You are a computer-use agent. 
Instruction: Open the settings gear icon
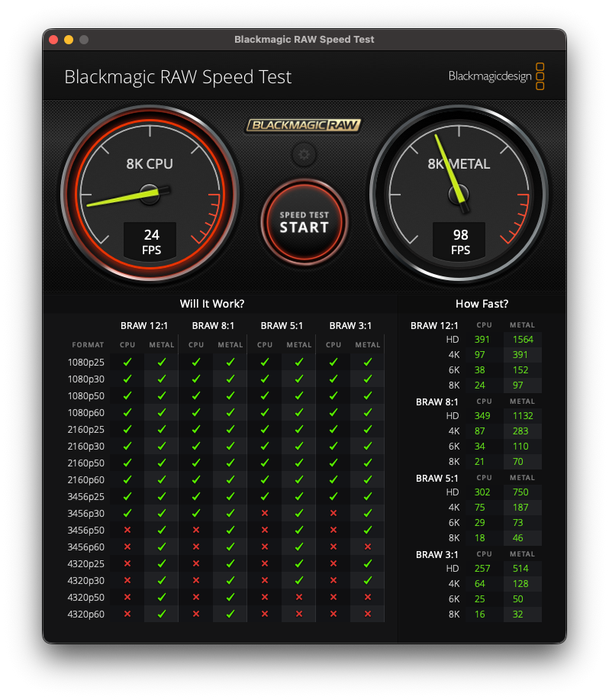(304, 154)
